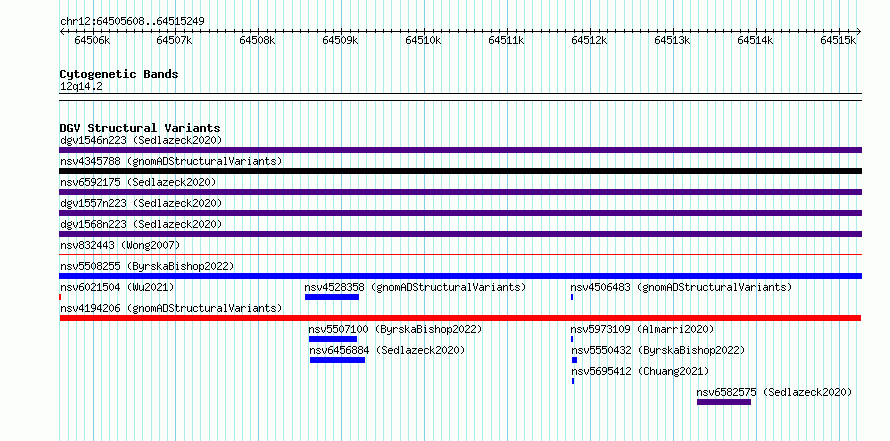The height and width of the screenshot is (441, 890).
Task: Open nsv5550432 (ByrskaBishop2022) label
Action: pos(658,350)
